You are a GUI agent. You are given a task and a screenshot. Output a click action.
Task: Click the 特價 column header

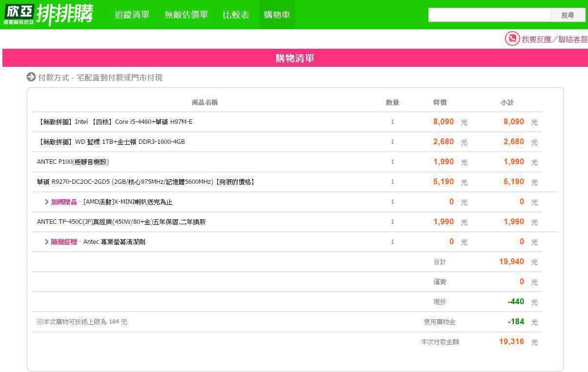(x=440, y=102)
